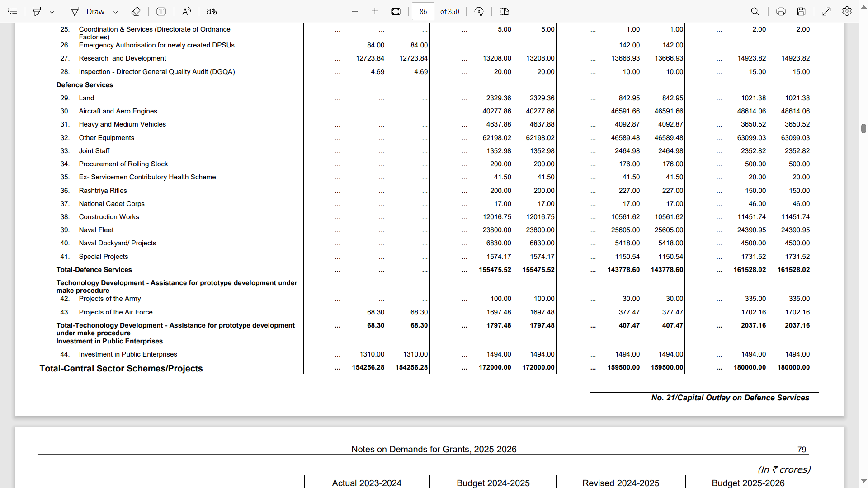Switch page view layout

point(505,11)
